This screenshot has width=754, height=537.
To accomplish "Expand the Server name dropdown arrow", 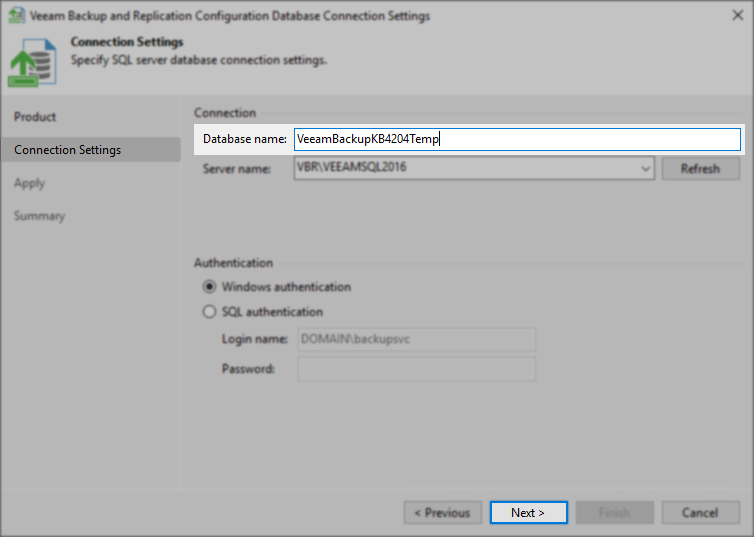I will [645, 169].
